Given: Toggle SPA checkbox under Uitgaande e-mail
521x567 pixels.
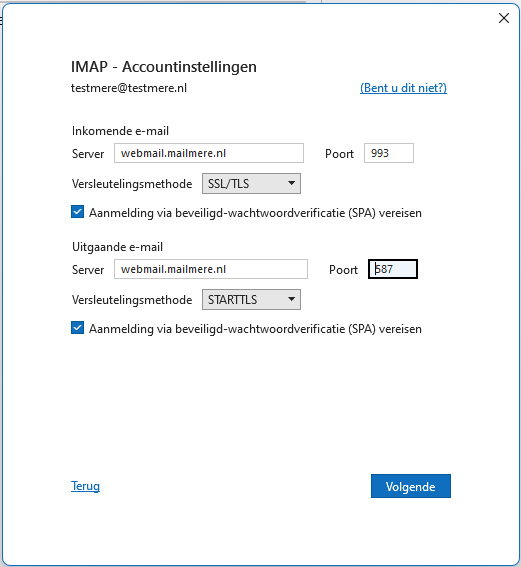Looking at the screenshot, I should pos(77,328).
